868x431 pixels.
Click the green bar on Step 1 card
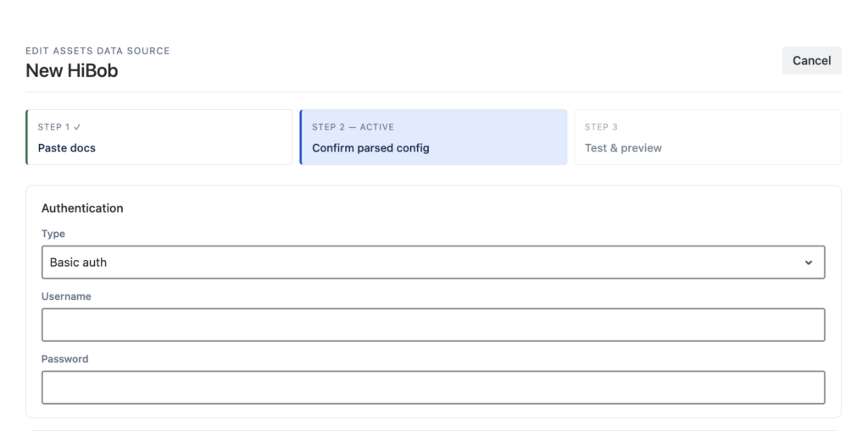tap(26, 137)
